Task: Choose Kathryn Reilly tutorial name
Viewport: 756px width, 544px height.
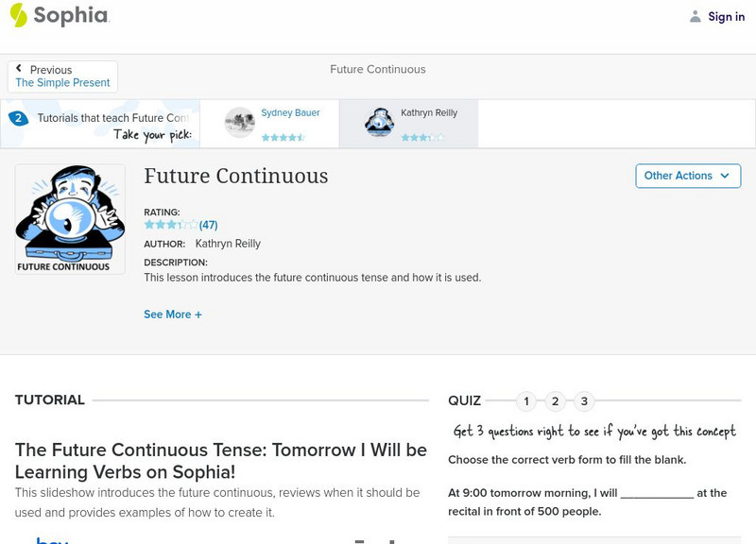Action: click(429, 113)
